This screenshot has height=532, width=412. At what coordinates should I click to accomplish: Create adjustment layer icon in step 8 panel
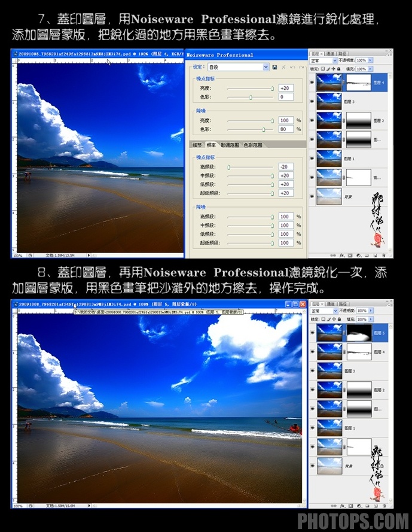coord(359,506)
